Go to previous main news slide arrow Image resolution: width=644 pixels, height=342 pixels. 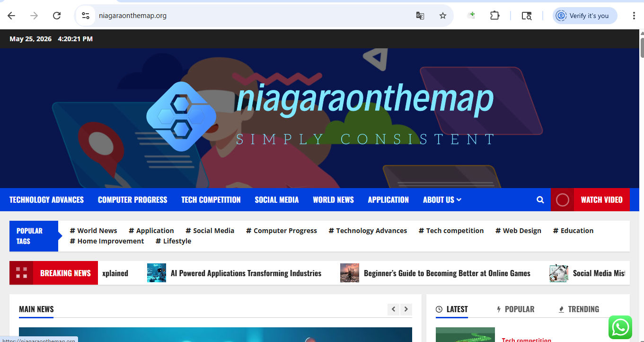click(x=393, y=309)
